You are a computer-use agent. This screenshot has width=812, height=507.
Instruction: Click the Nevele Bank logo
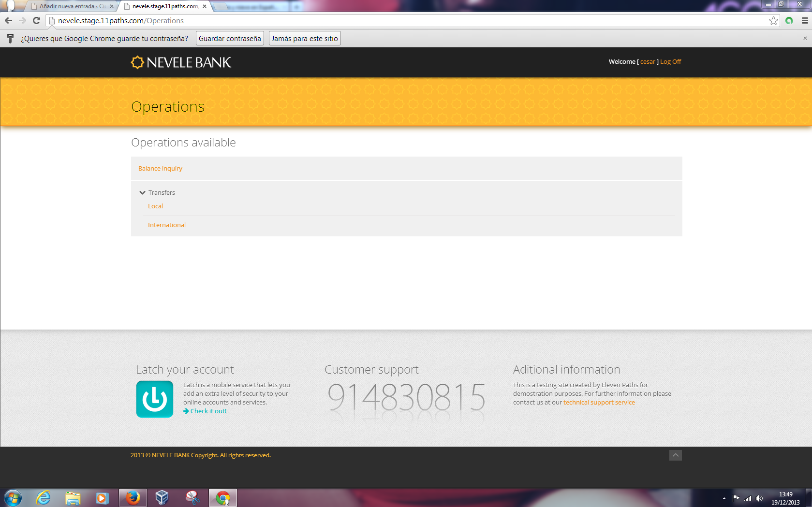pyautogui.click(x=181, y=62)
